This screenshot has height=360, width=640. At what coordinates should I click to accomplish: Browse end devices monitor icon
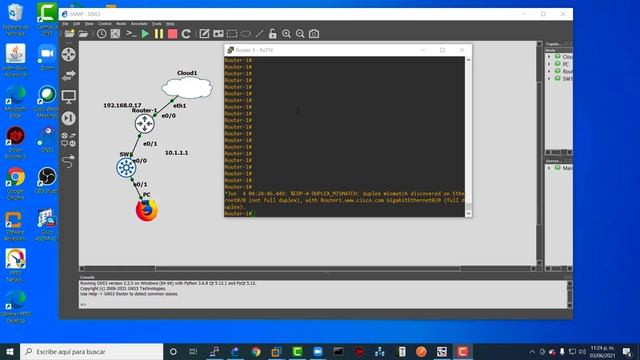pos(69,97)
